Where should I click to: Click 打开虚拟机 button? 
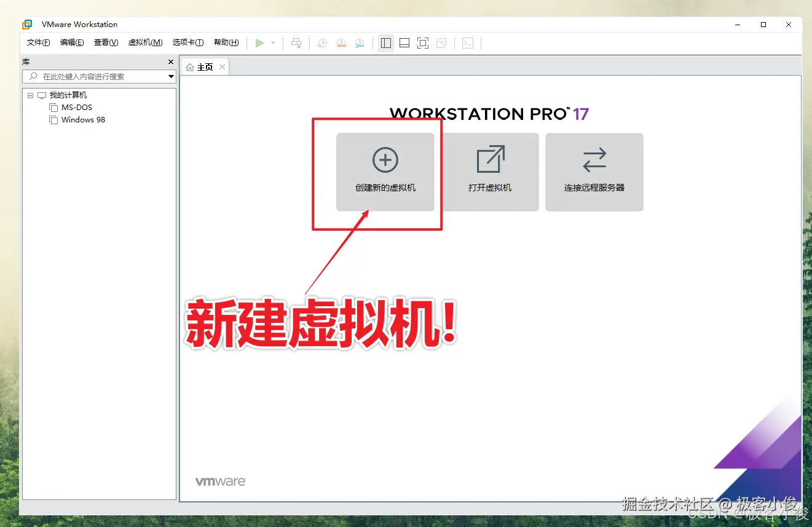[x=490, y=172]
